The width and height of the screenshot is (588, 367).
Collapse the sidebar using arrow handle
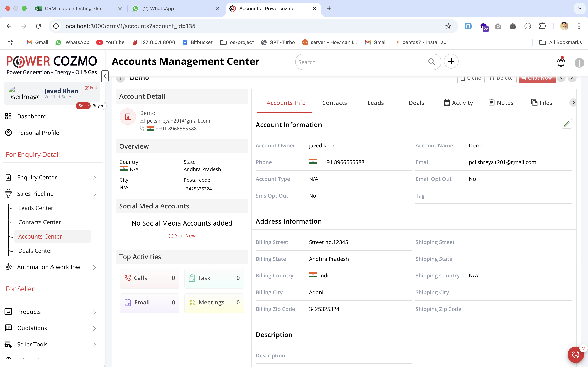(x=105, y=76)
